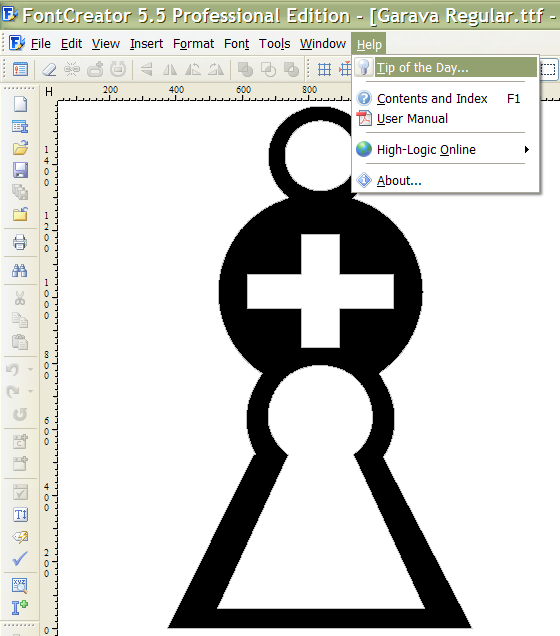Click the 'H' ruler origin corner box

pos(49,92)
